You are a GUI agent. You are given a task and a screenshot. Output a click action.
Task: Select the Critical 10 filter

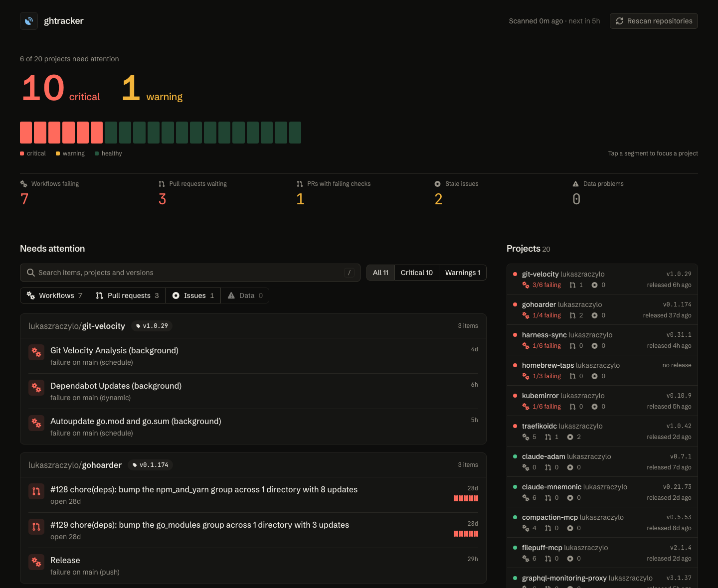(417, 273)
